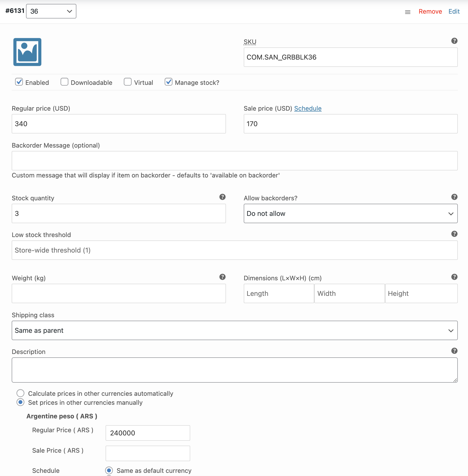The height and width of the screenshot is (476, 468).
Task: Click the Low stock threshold help icon
Action: tap(454, 234)
